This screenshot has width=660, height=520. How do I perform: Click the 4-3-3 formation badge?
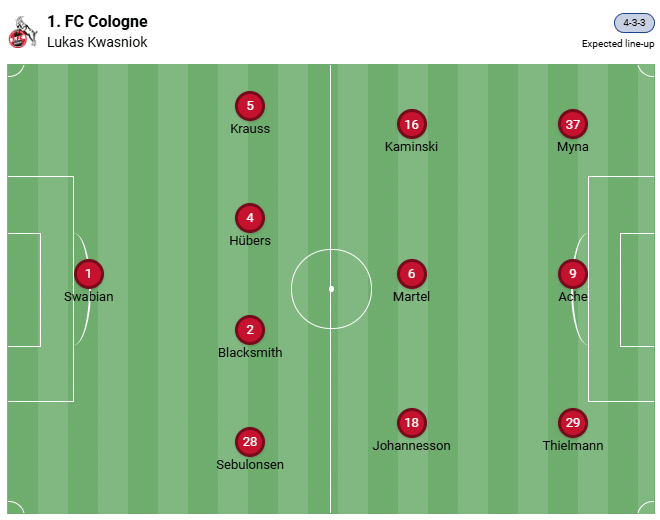pos(634,24)
